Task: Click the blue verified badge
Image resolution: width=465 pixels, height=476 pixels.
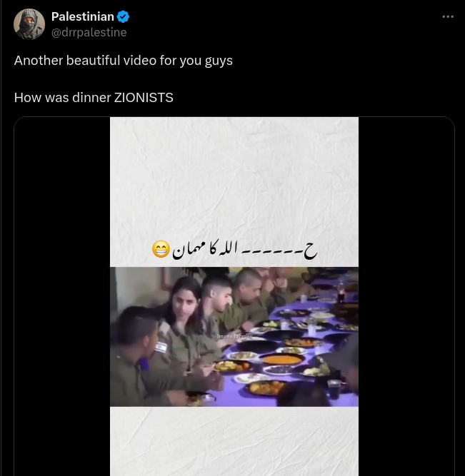Action: click(123, 17)
